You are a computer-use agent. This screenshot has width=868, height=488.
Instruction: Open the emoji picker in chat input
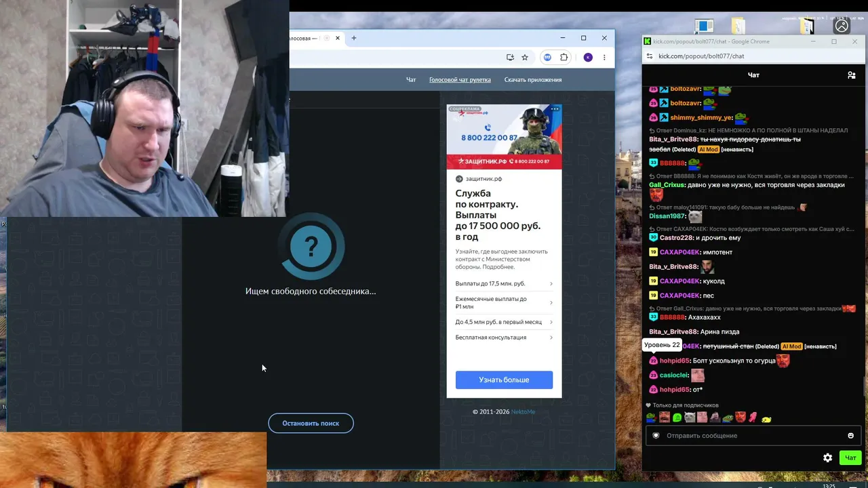[850, 435]
